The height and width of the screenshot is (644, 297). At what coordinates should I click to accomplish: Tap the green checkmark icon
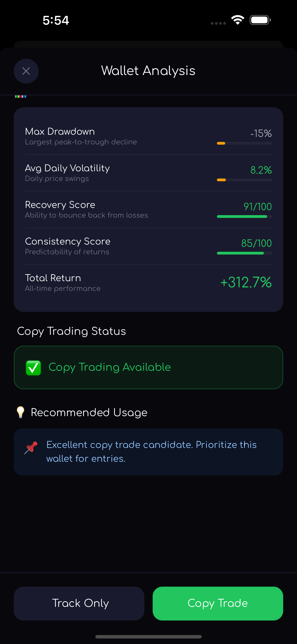click(x=33, y=368)
